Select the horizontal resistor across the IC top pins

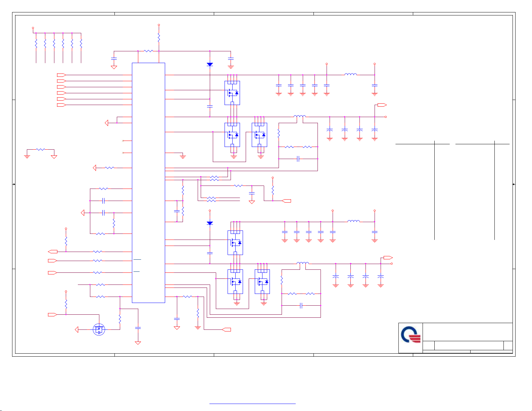tap(148, 51)
